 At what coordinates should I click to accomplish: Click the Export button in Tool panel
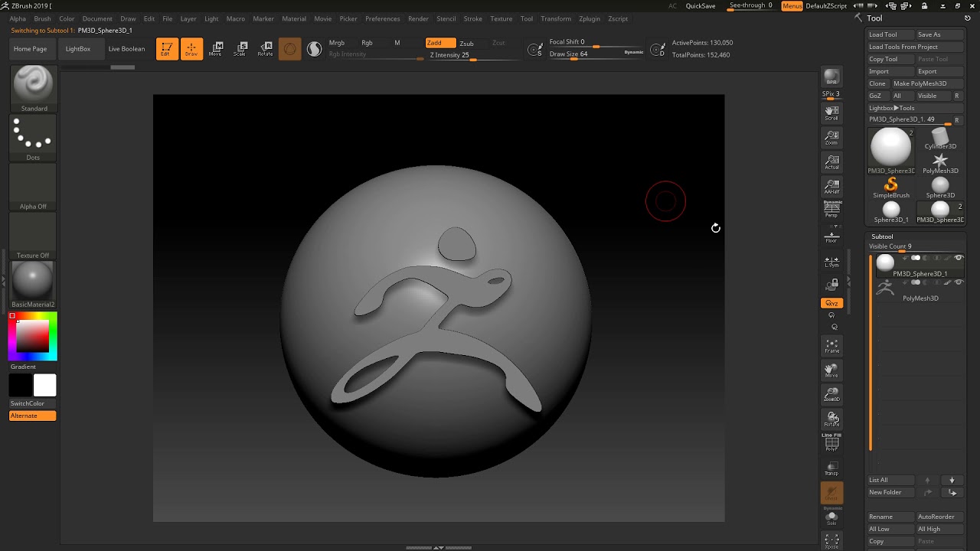click(940, 71)
